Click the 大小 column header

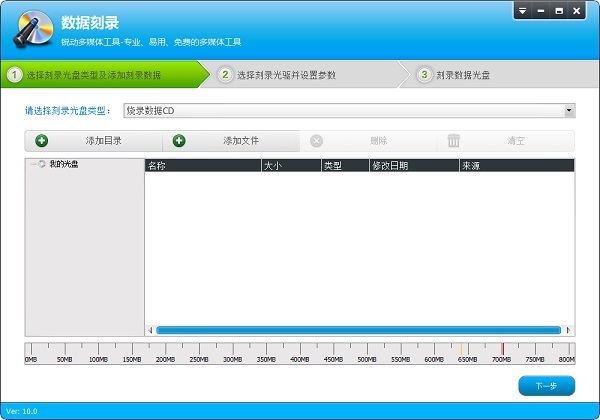[x=289, y=165]
